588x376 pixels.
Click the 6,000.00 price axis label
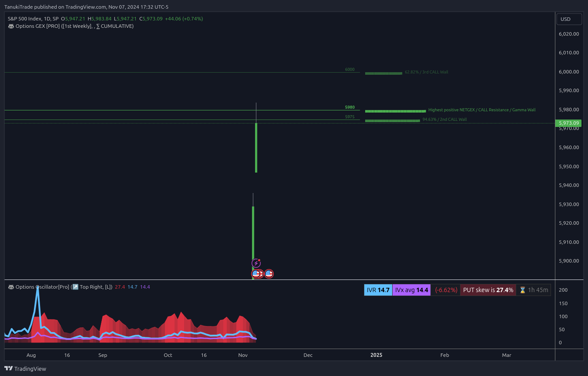569,72
